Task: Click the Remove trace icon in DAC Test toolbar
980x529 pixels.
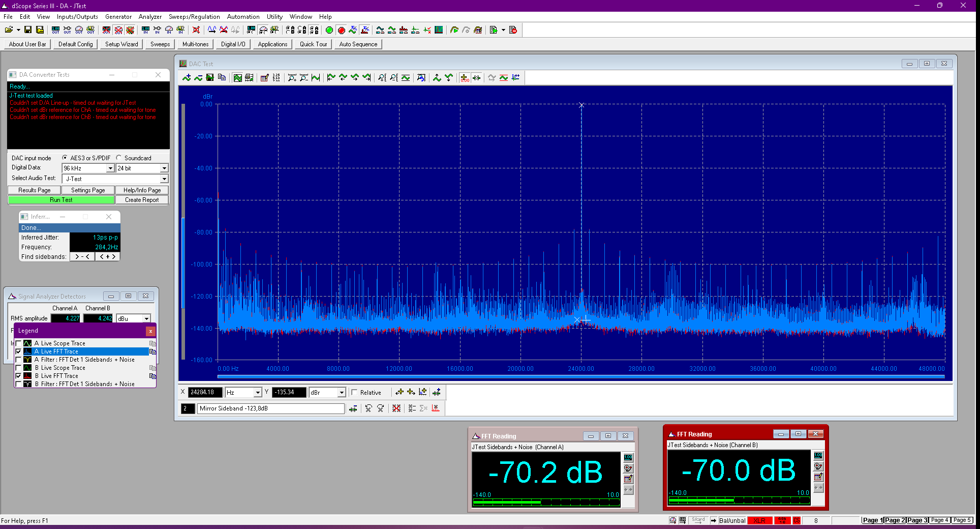Action: tap(198, 78)
